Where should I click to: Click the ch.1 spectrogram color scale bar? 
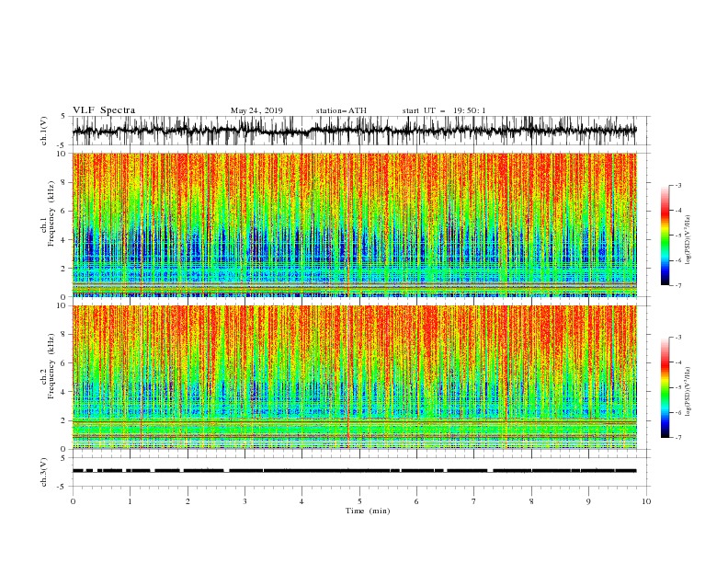(665, 236)
